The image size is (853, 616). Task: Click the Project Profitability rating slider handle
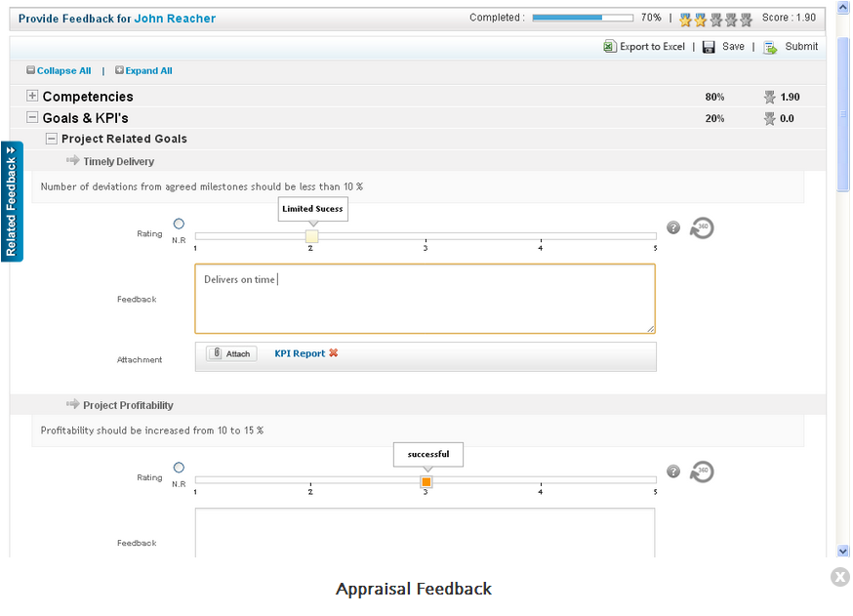(x=426, y=481)
